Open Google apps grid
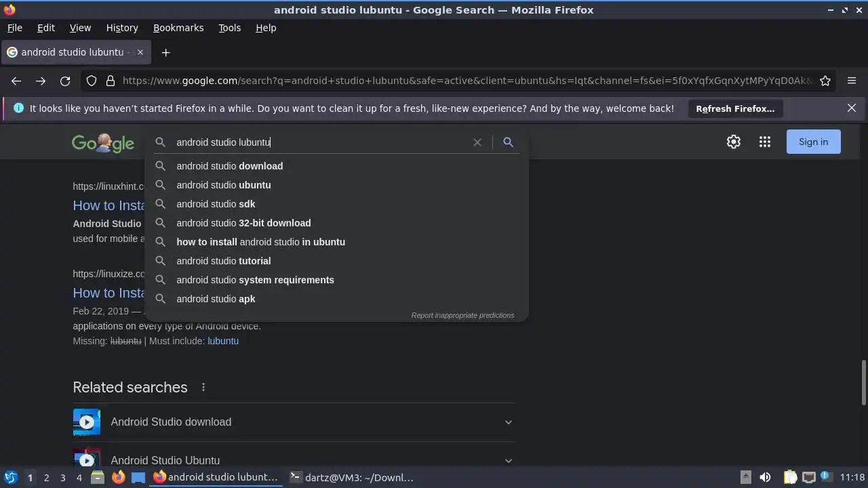Viewport: 868px width, 488px height. coord(765,142)
